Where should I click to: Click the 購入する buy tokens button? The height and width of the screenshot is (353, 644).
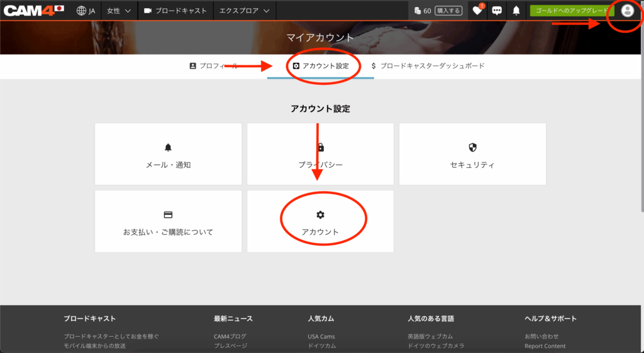[x=448, y=11]
